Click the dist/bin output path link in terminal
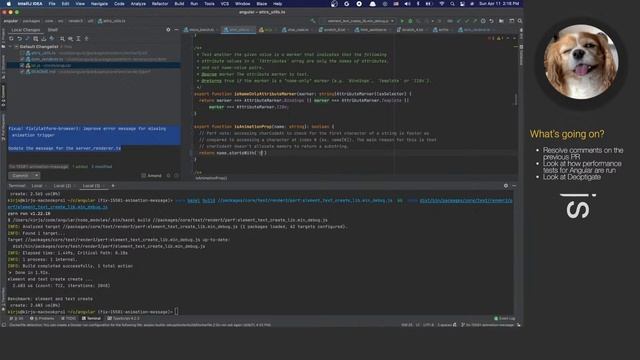The image size is (640, 360). [466, 200]
